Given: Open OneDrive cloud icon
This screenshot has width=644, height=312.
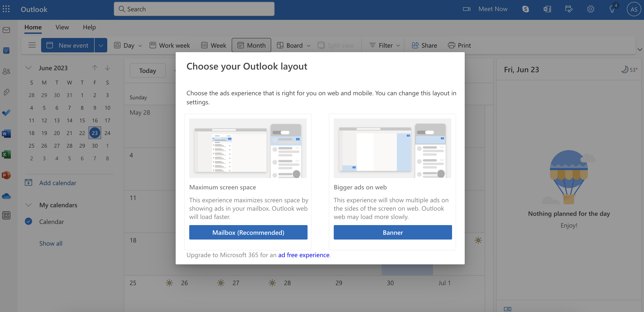Looking at the screenshot, I should [x=6, y=196].
